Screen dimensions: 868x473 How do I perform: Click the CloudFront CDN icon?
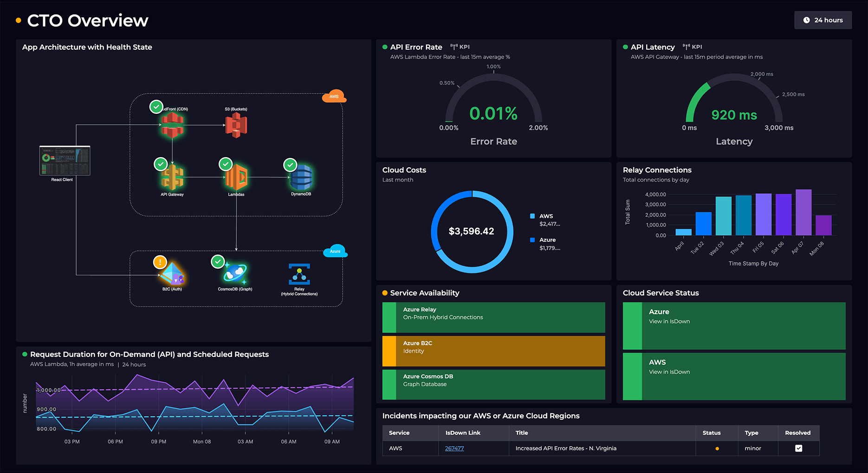pos(172,125)
